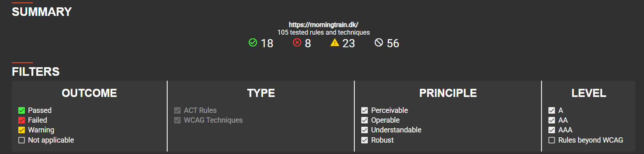Enable Rules beyond WCAG filter
This screenshot has width=644, height=154.
[552, 140]
